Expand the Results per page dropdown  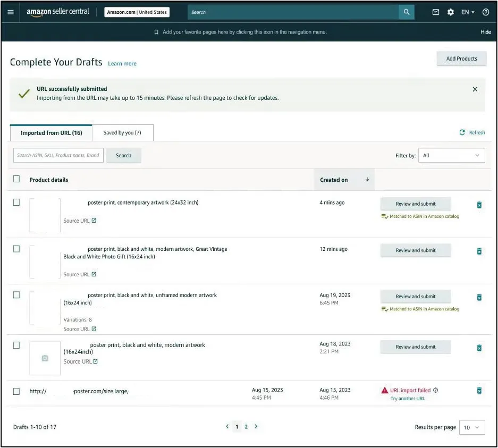click(x=472, y=427)
